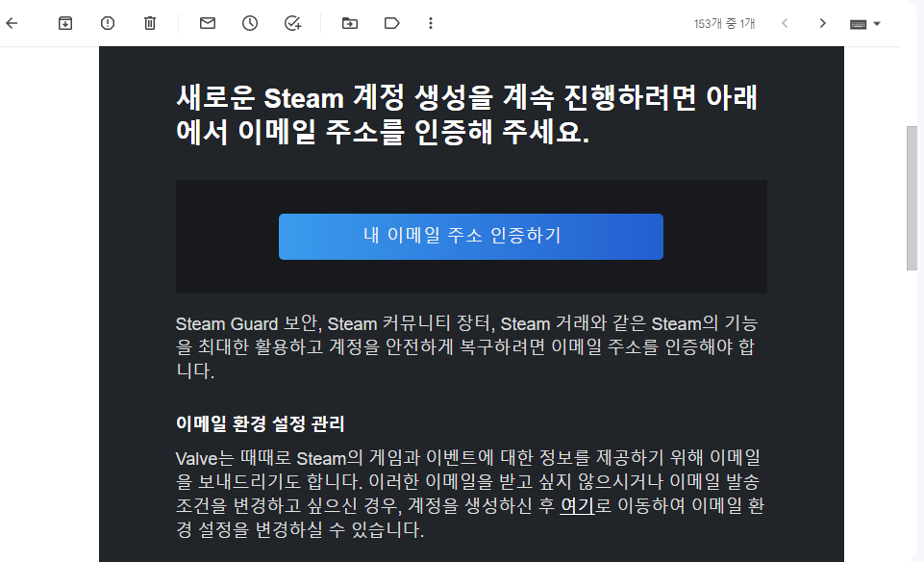Go to newer email arrow
The width and height of the screenshot is (924, 562).
click(785, 23)
